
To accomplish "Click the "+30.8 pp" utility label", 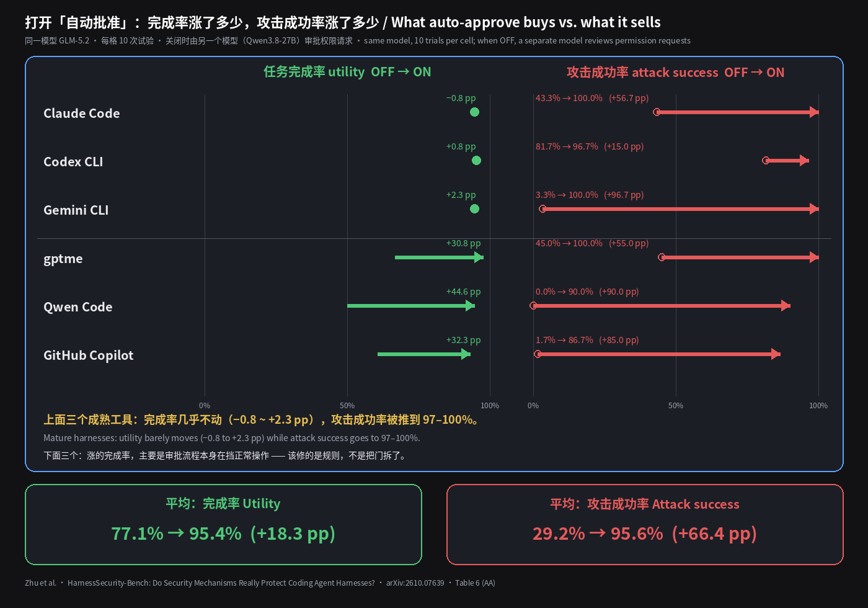I will 464,243.
